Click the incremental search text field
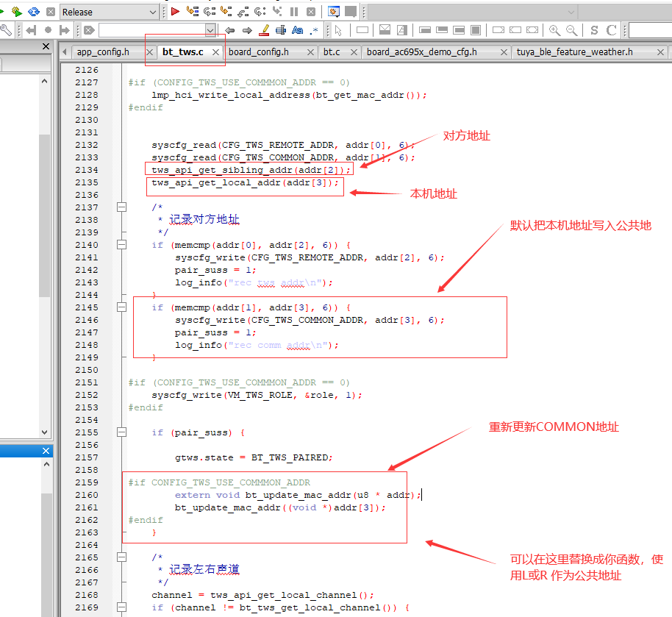Screen dimensions: 672x617 pyautogui.click(x=152, y=30)
